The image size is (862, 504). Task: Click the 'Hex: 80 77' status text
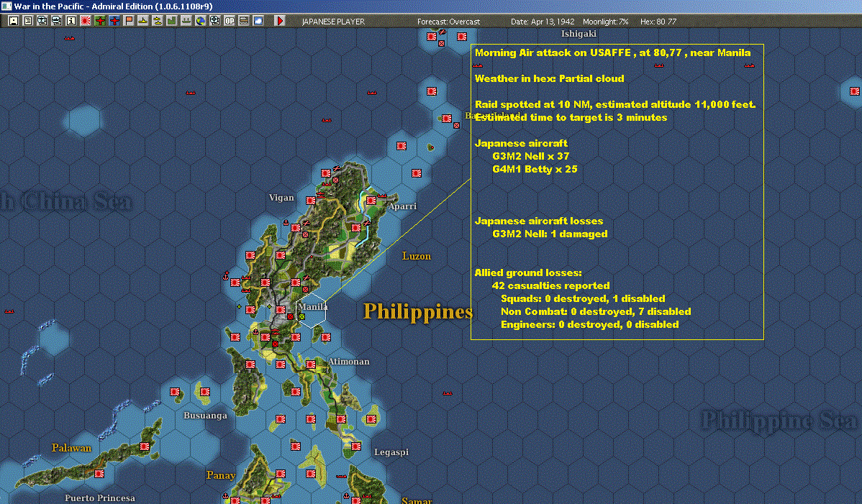tap(658, 22)
